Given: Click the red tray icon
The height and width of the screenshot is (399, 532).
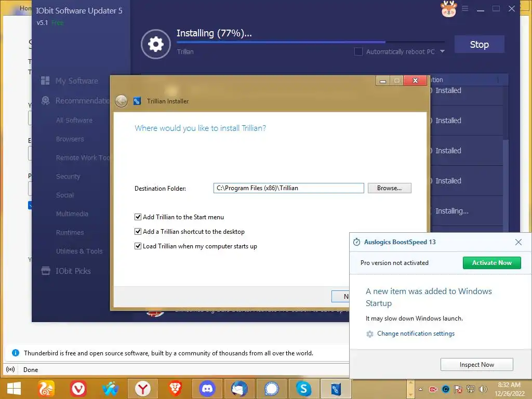Looking at the screenshot, I should tap(433, 389).
